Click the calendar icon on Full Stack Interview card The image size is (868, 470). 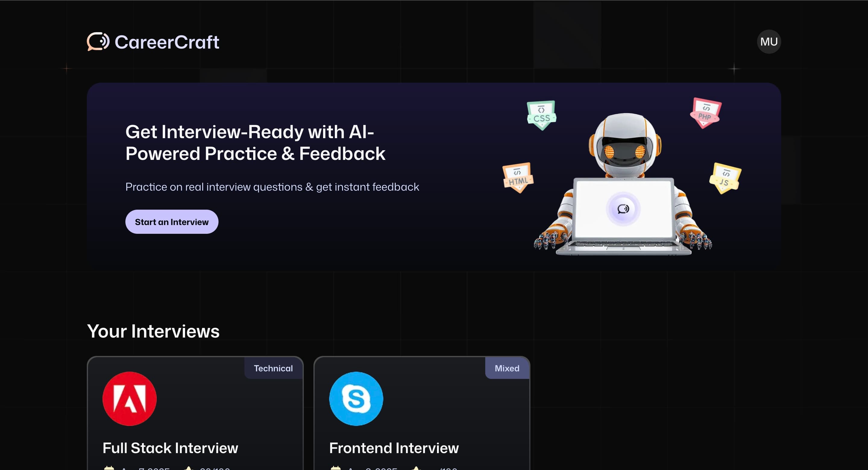click(109, 469)
